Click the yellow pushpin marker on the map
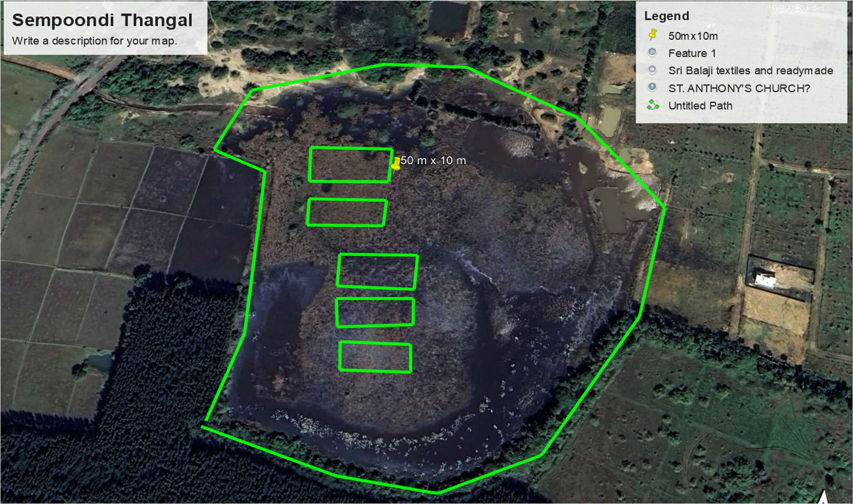Viewport: 853px width, 504px height. click(396, 164)
